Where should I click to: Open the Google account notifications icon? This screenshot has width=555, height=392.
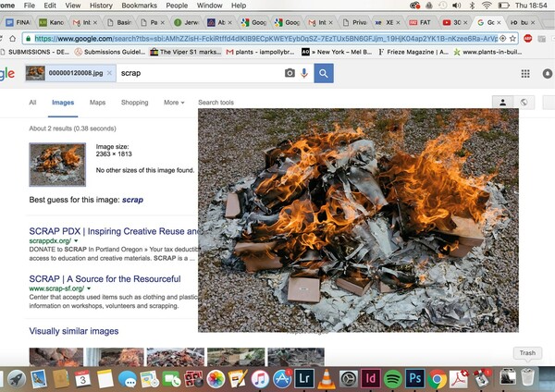pyautogui.click(x=548, y=74)
